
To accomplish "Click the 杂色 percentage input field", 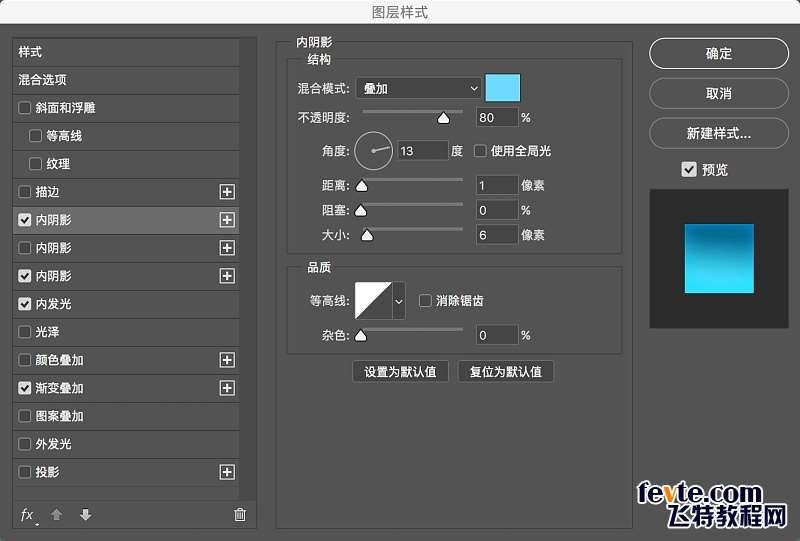I will [x=497, y=335].
